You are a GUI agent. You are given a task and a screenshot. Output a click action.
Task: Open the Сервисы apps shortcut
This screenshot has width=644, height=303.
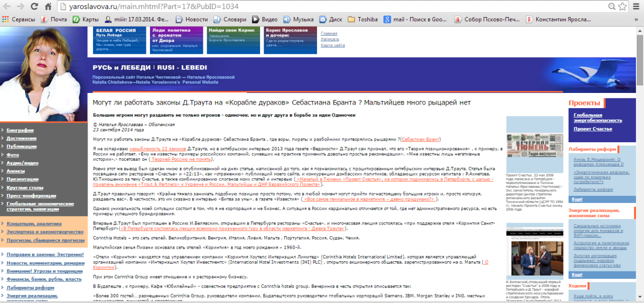tap(19, 20)
